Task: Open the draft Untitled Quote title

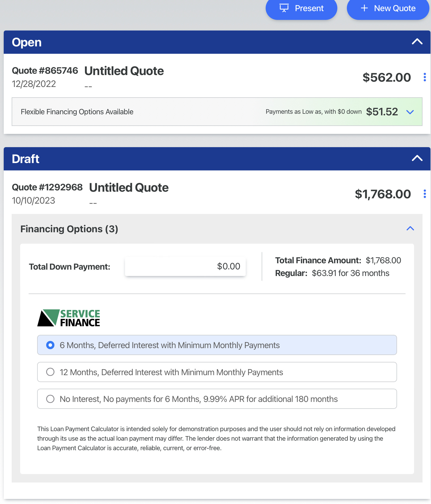Action: (129, 188)
